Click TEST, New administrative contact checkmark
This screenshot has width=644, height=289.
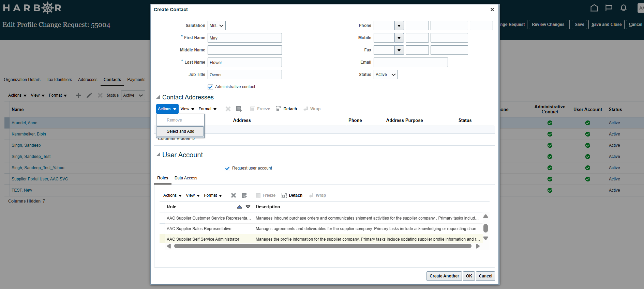point(550,190)
